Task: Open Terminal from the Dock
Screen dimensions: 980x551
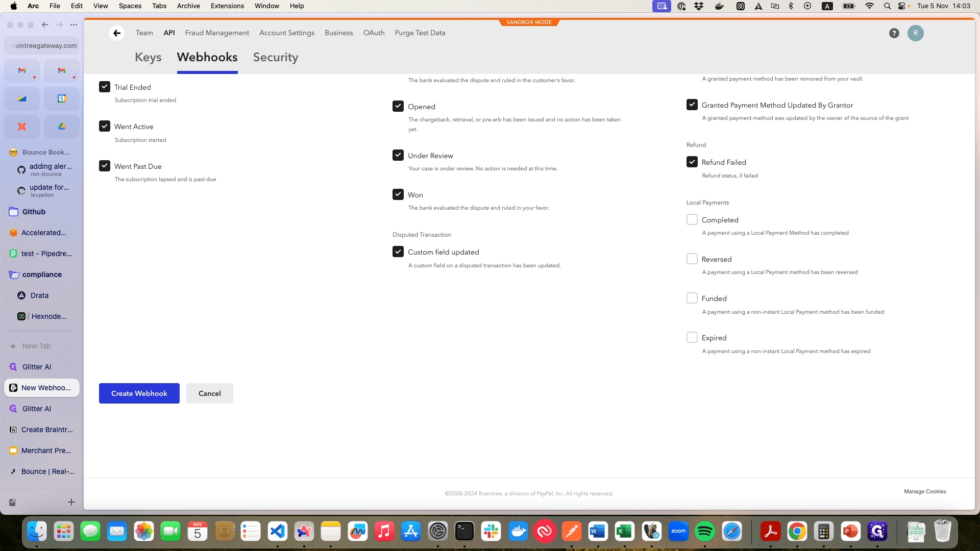Action: pyautogui.click(x=464, y=532)
